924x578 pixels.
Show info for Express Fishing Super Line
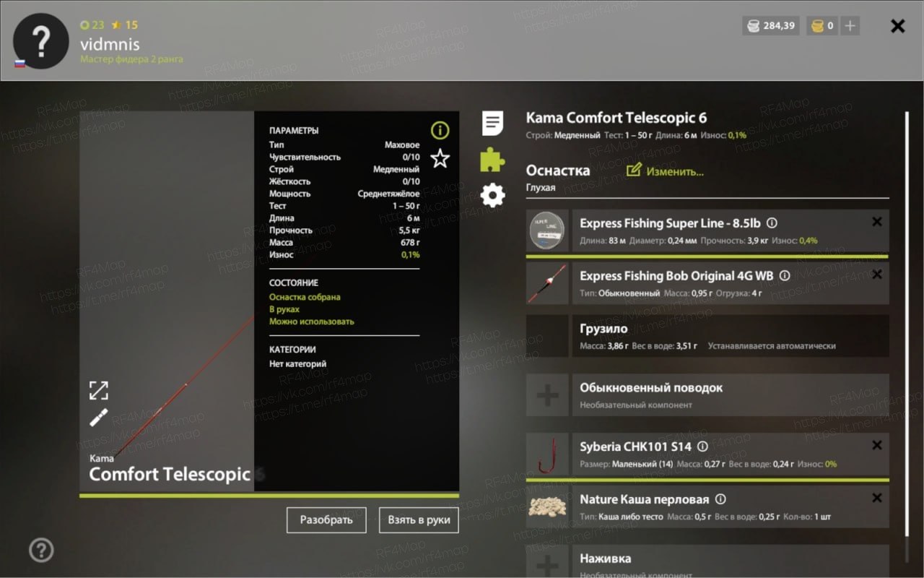pos(772,223)
